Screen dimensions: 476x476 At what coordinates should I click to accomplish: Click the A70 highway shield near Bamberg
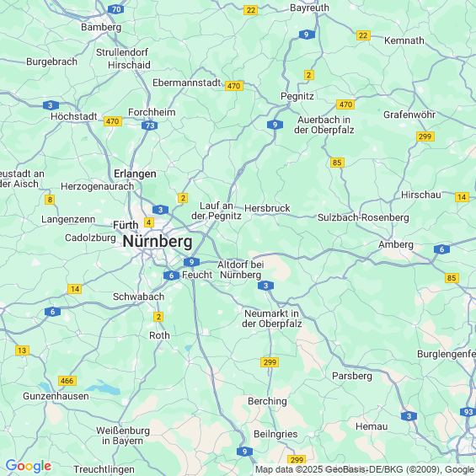[x=115, y=9]
